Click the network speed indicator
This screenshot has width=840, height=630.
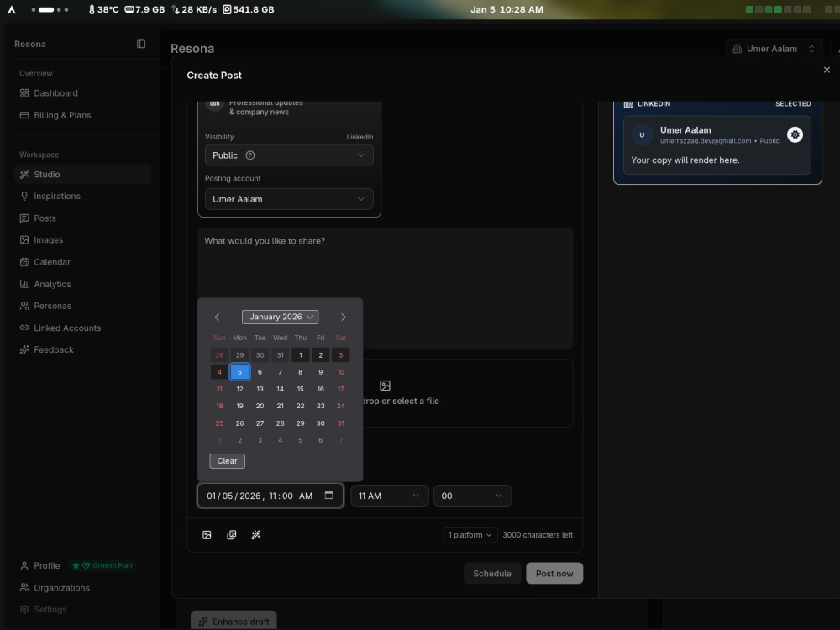coord(194,9)
